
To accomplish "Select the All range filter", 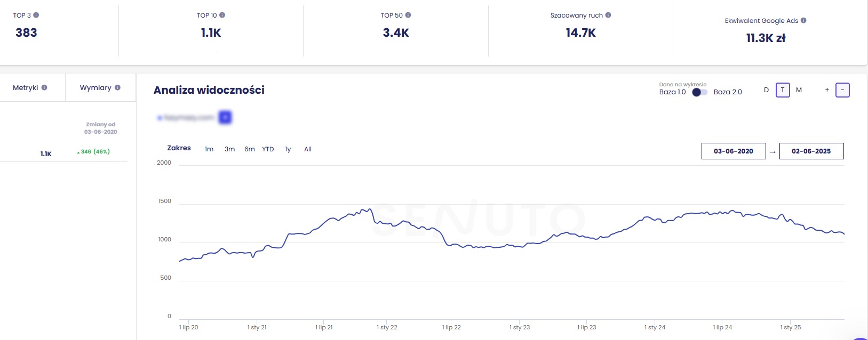I will pos(308,149).
